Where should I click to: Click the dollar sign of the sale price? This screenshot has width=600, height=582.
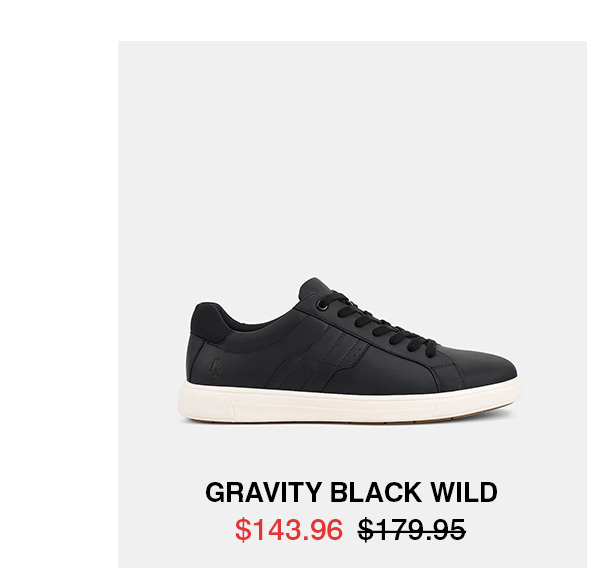coord(241,528)
